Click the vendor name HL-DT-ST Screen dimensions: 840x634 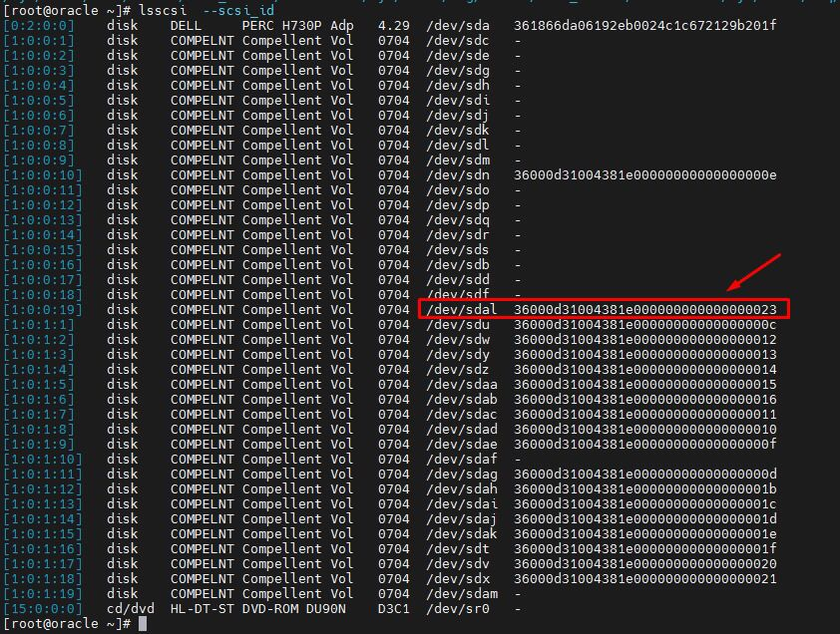coord(202,609)
